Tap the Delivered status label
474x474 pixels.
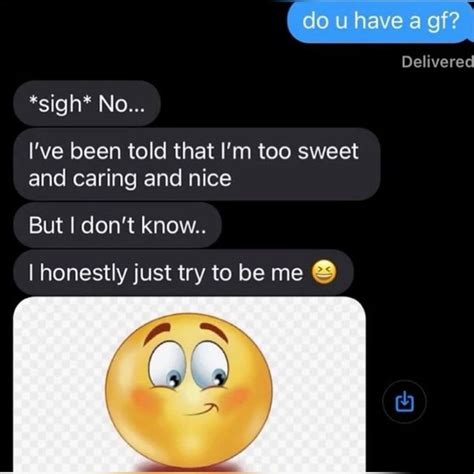[x=437, y=62]
